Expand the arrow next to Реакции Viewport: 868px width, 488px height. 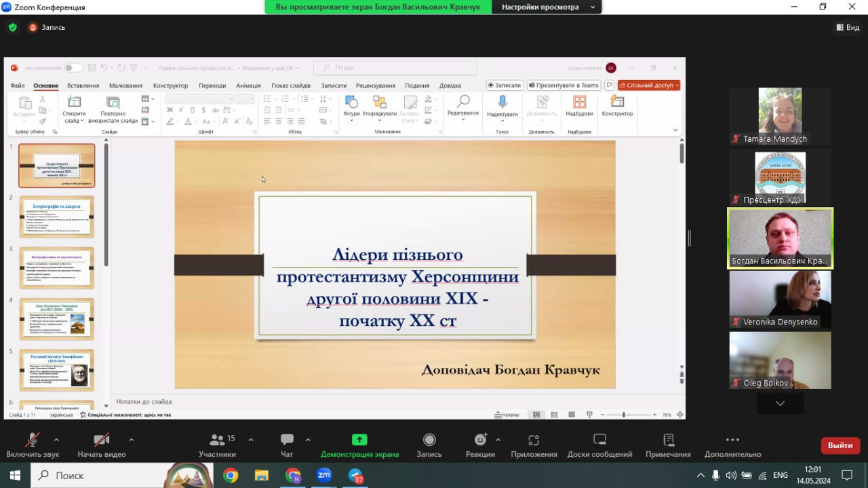(498, 439)
